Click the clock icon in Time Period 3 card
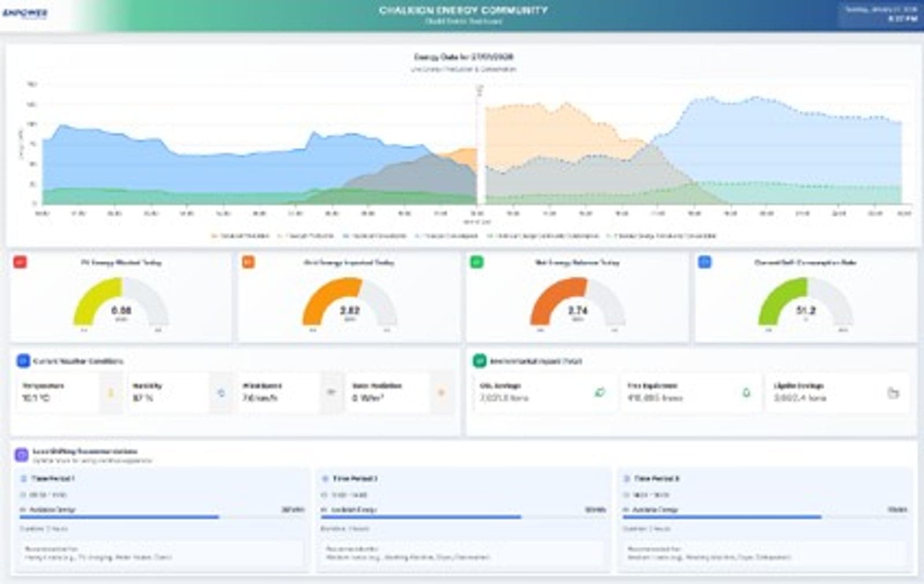 [x=626, y=495]
